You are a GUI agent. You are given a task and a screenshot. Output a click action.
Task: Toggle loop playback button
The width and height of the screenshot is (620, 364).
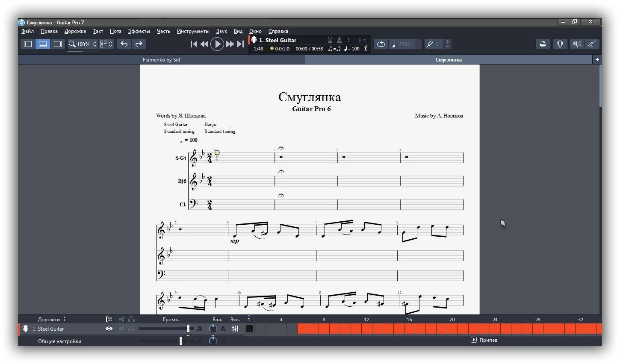[x=381, y=44]
